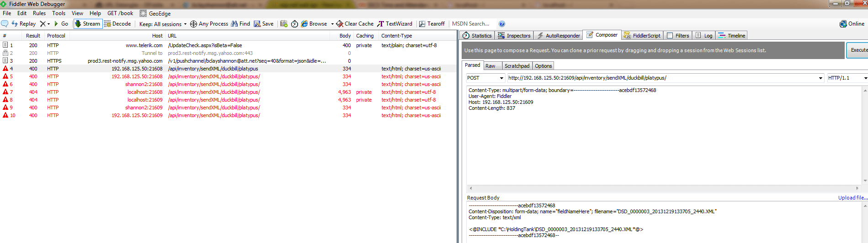Click the Replay toolbar button
This screenshot has width=868, height=243.
click(24, 24)
